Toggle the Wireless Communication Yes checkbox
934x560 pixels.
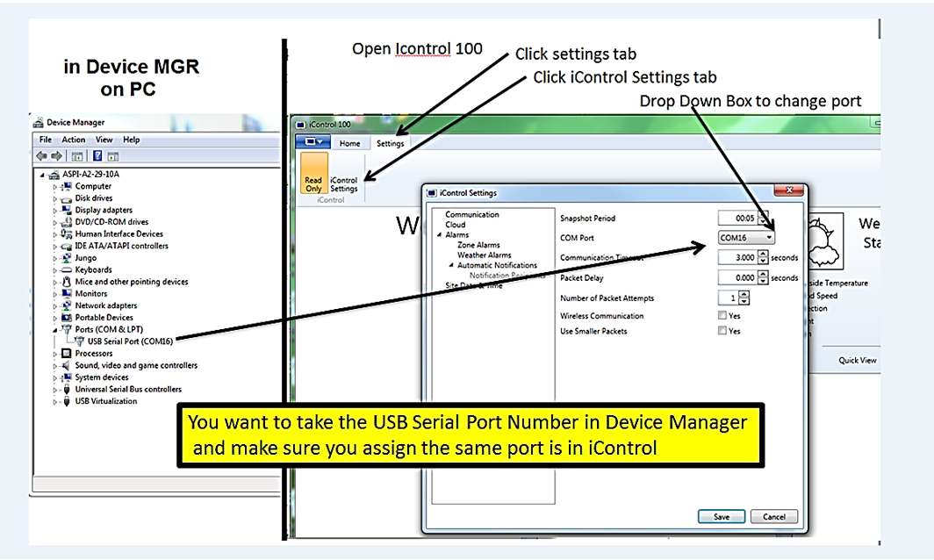[x=722, y=316]
